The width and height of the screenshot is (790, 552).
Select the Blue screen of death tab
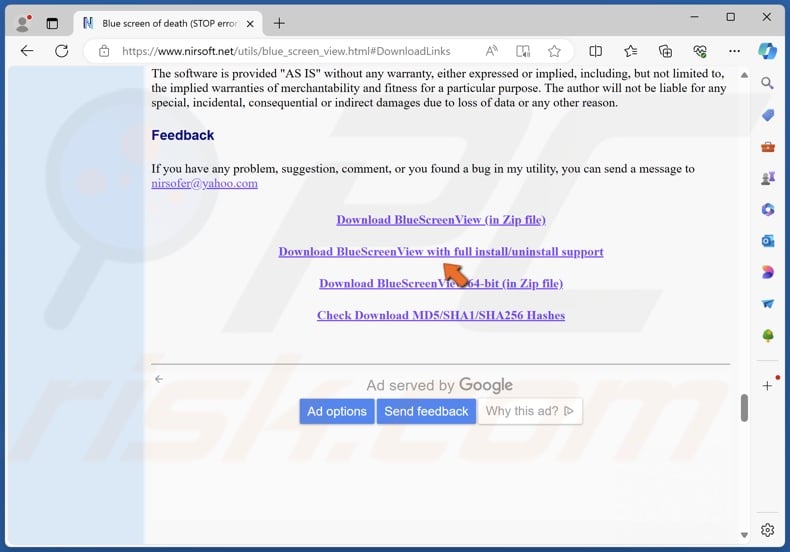(x=168, y=23)
